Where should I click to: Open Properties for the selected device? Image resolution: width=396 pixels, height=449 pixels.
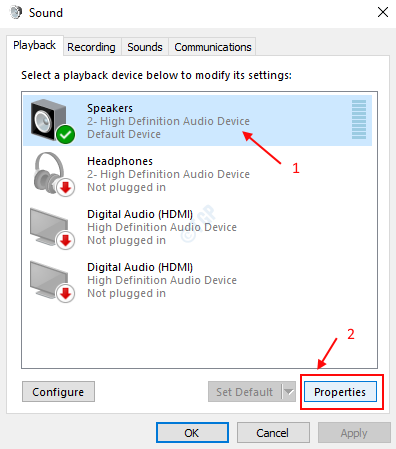click(x=340, y=392)
